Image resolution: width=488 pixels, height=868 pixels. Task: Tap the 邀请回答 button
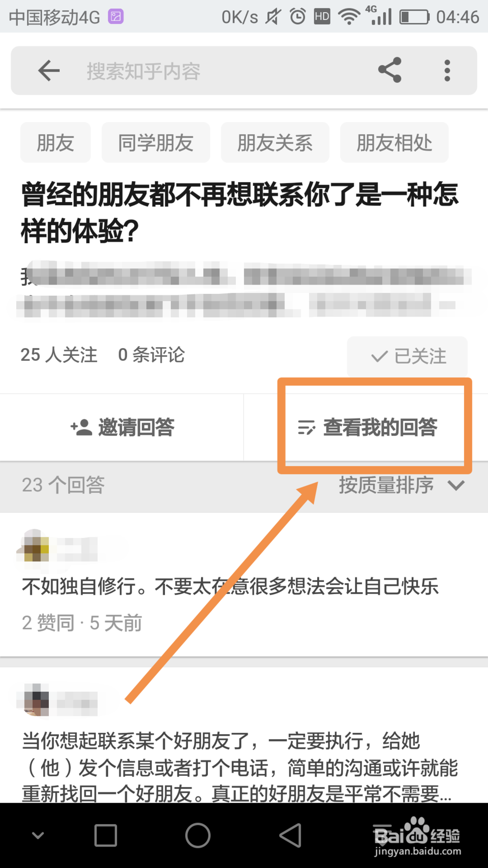pyautogui.click(x=122, y=427)
